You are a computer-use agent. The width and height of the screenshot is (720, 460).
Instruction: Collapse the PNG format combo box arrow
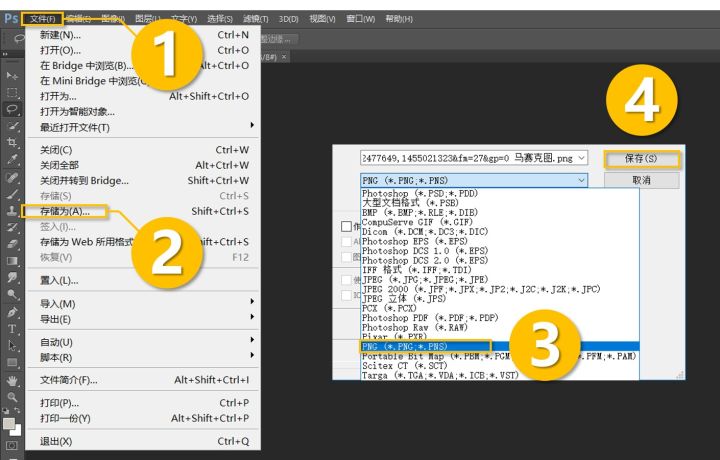pyautogui.click(x=581, y=180)
